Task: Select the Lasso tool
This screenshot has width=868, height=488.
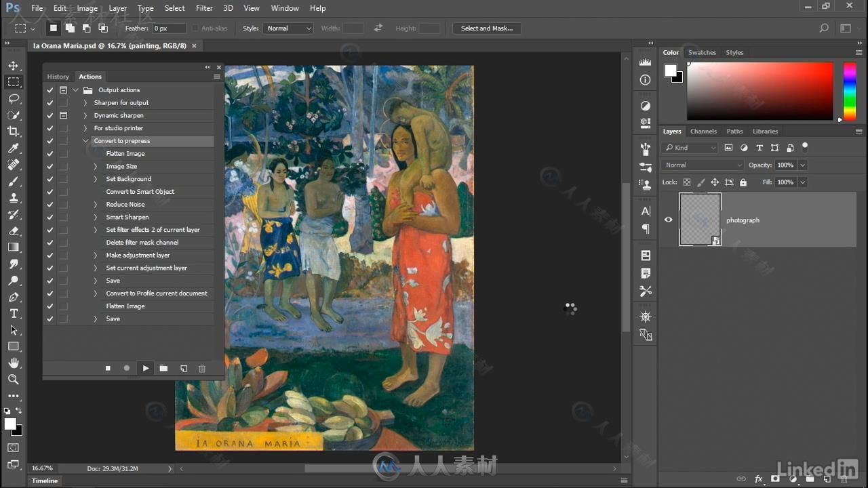Action: click(x=13, y=99)
